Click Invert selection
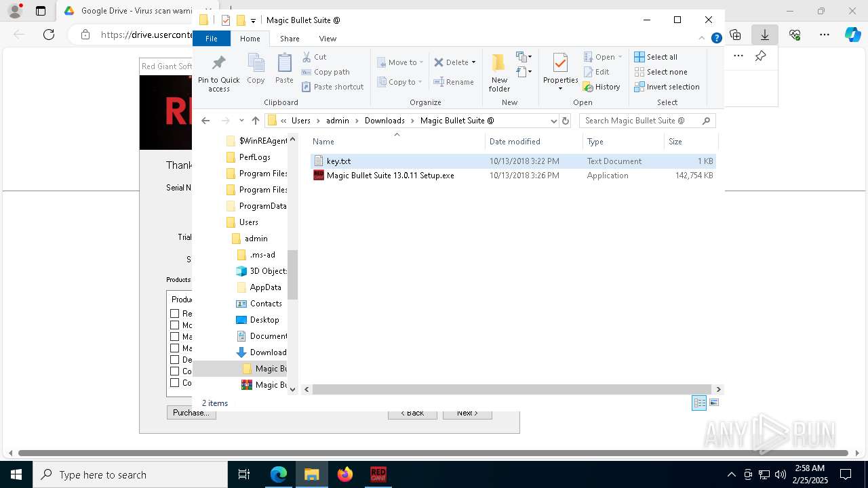 tap(667, 87)
